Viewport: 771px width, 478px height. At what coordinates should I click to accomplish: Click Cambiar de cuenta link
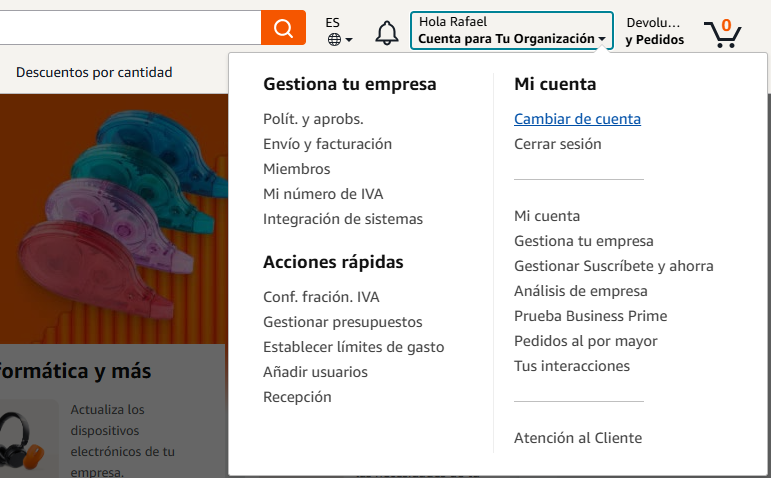pos(577,119)
